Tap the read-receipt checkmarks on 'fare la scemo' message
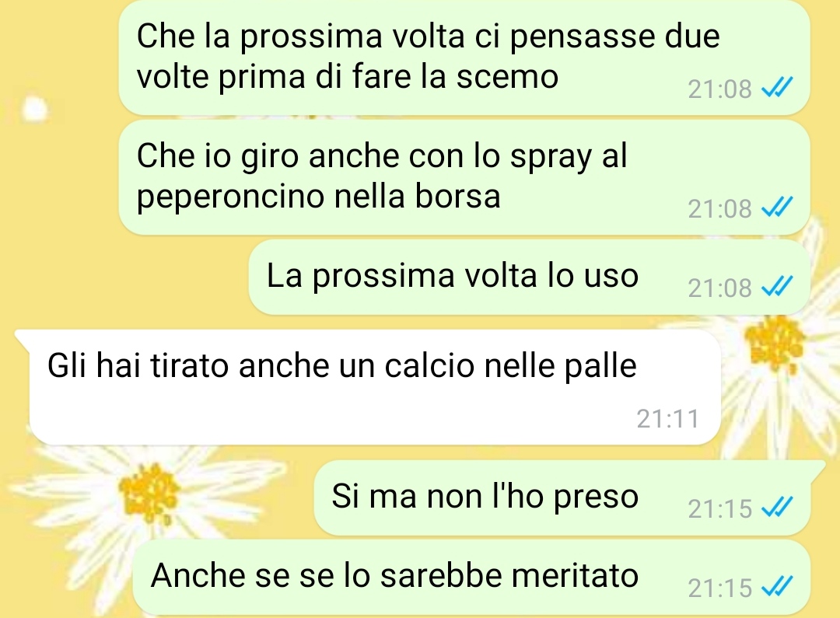The width and height of the screenshot is (840, 618). coord(777,87)
